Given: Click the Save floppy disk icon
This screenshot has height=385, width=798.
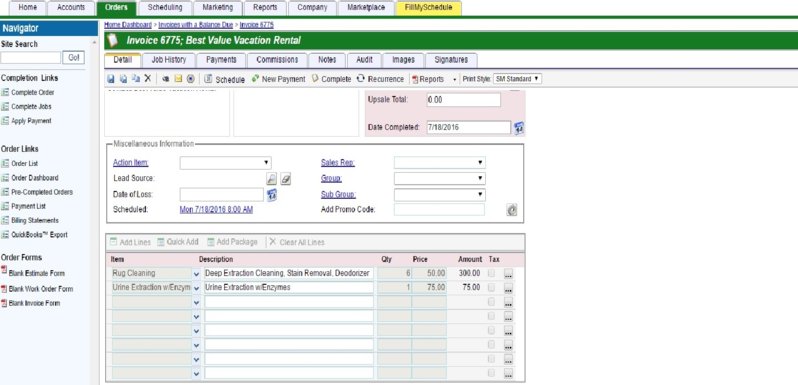Looking at the screenshot, I should [x=111, y=79].
